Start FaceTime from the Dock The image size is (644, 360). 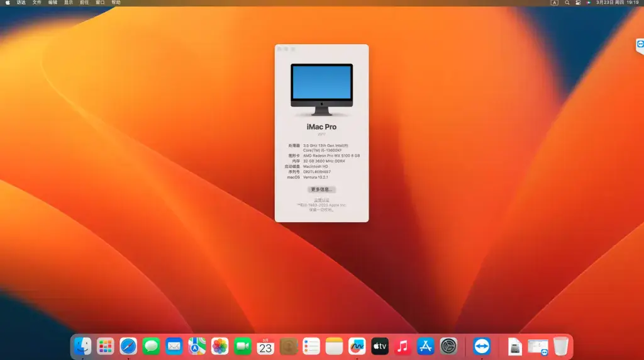tap(243, 346)
